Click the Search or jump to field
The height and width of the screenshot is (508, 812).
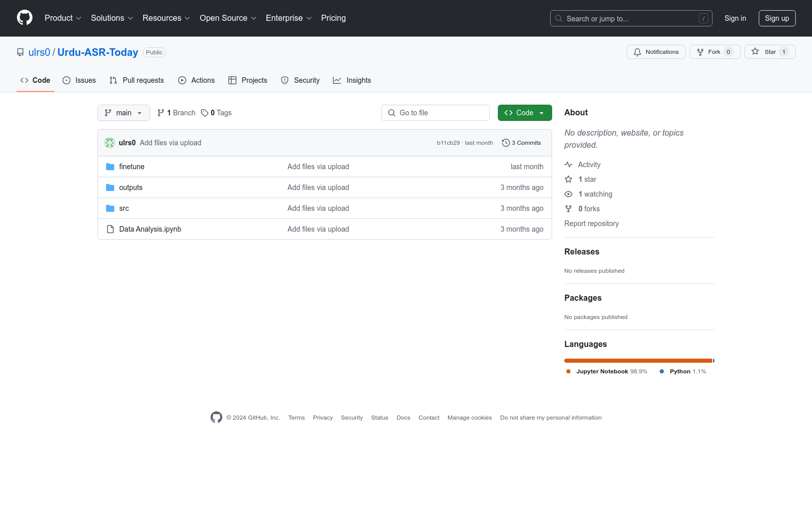point(631,18)
